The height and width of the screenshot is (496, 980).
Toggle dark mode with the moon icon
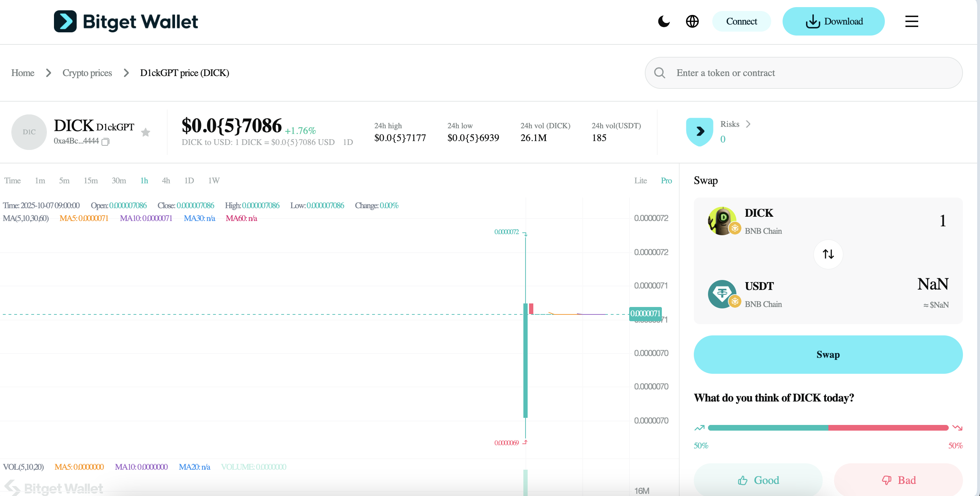click(664, 21)
